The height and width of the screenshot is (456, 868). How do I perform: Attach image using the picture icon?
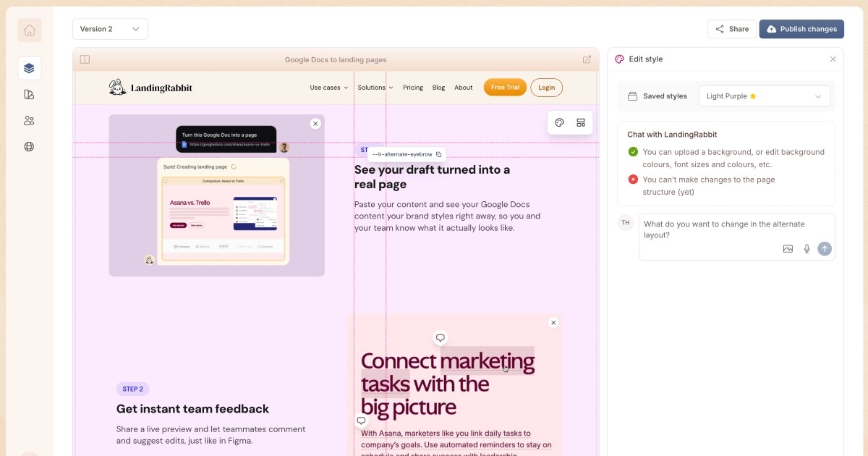[788, 248]
